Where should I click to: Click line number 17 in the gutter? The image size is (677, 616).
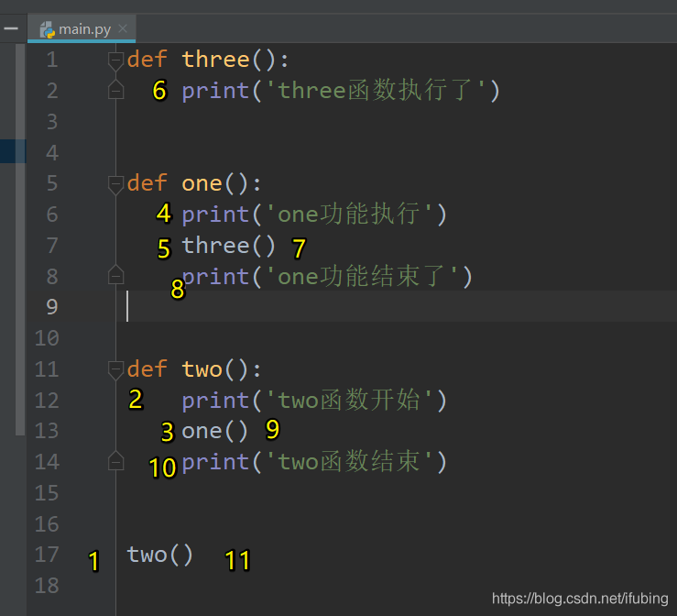47,555
